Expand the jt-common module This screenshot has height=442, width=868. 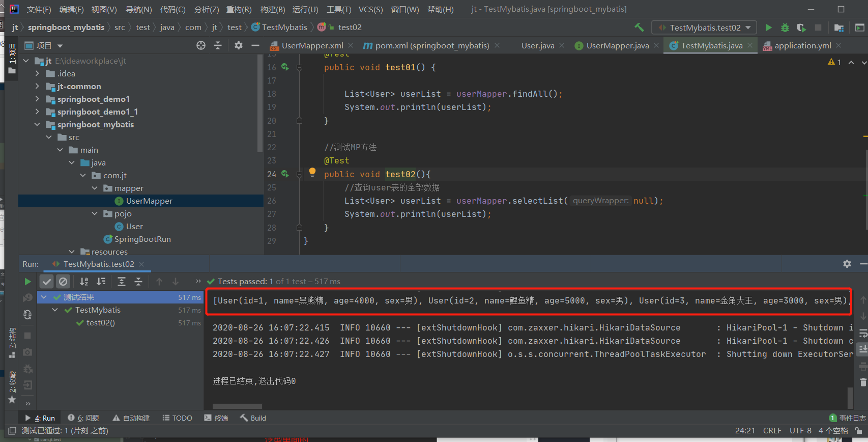pos(37,86)
